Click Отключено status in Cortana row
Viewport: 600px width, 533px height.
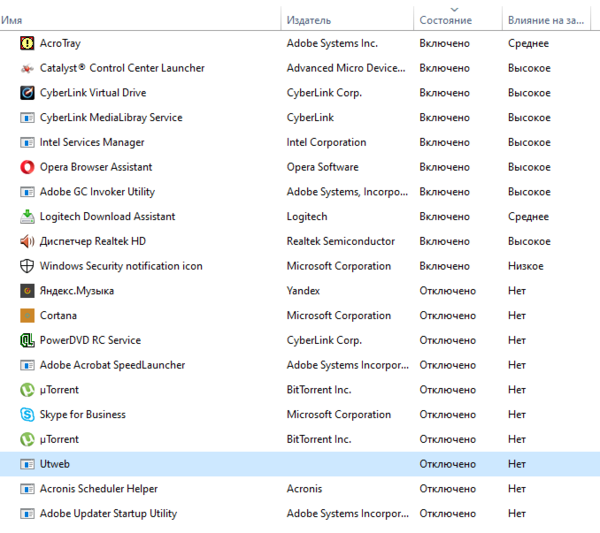pos(447,315)
